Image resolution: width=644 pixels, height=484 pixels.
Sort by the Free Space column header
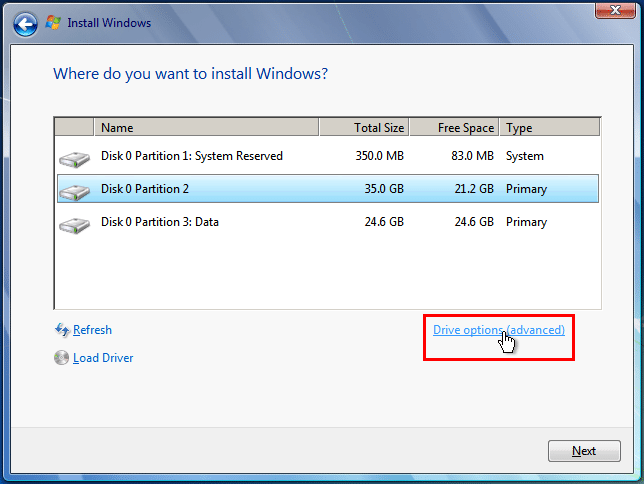pos(454,127)
